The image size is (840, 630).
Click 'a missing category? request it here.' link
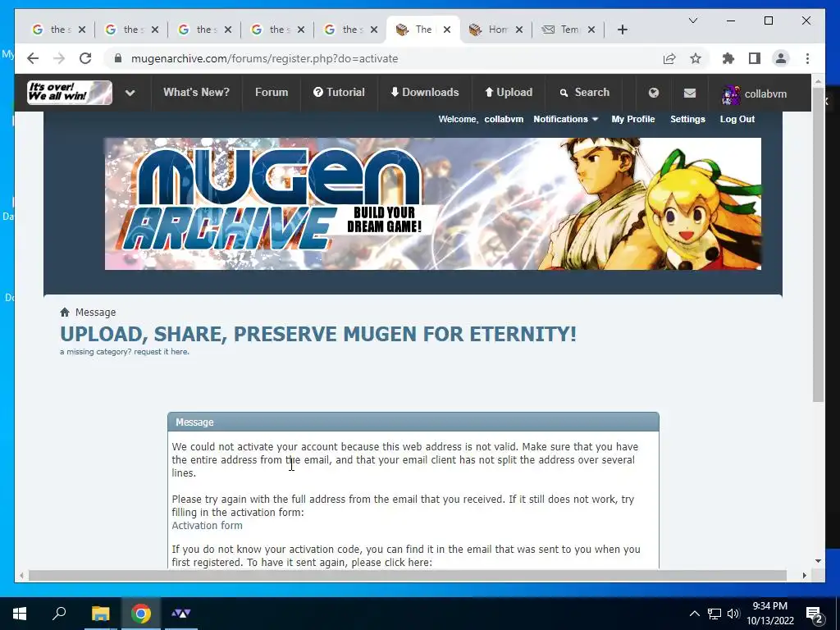coord(125,351)
